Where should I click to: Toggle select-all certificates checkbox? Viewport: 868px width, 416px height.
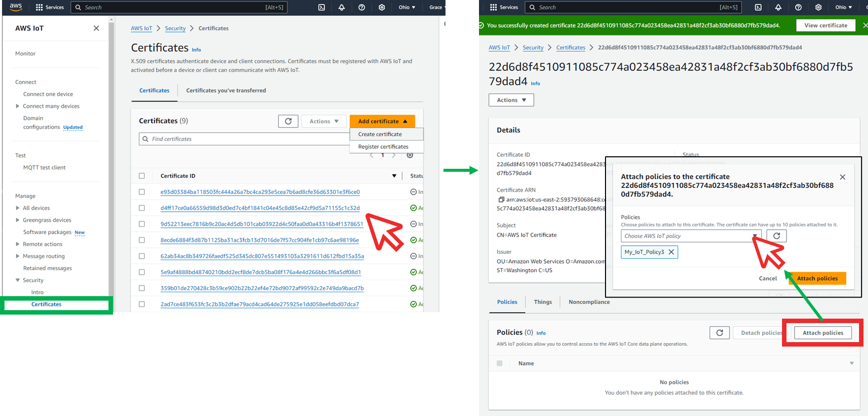[x=141, y=176]
